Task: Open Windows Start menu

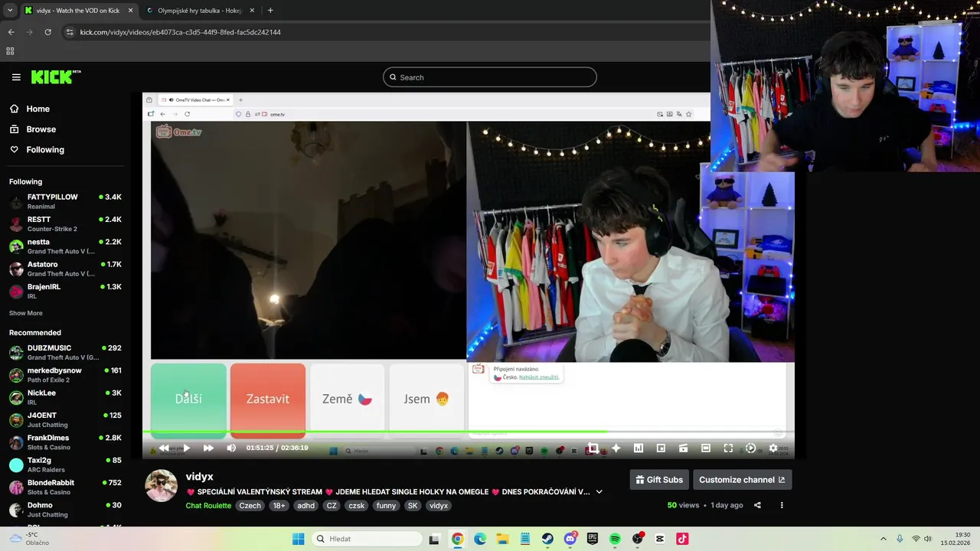Action: (x=299, y=539)
